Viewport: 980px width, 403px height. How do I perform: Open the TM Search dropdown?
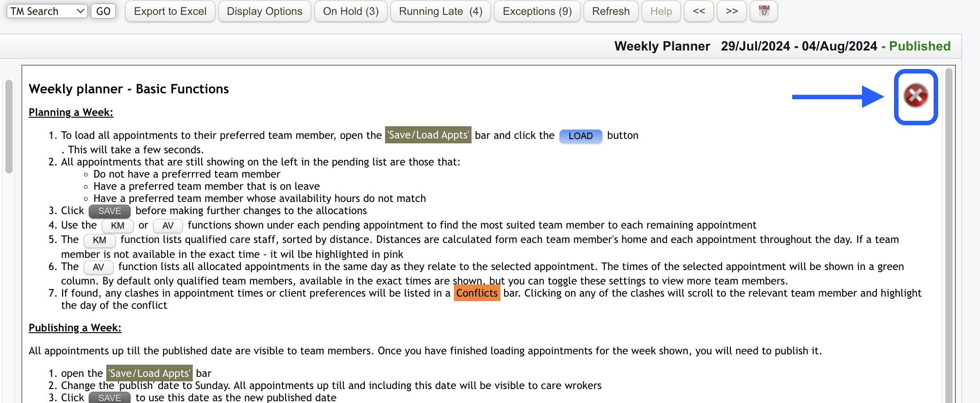(x=47, y=11)
